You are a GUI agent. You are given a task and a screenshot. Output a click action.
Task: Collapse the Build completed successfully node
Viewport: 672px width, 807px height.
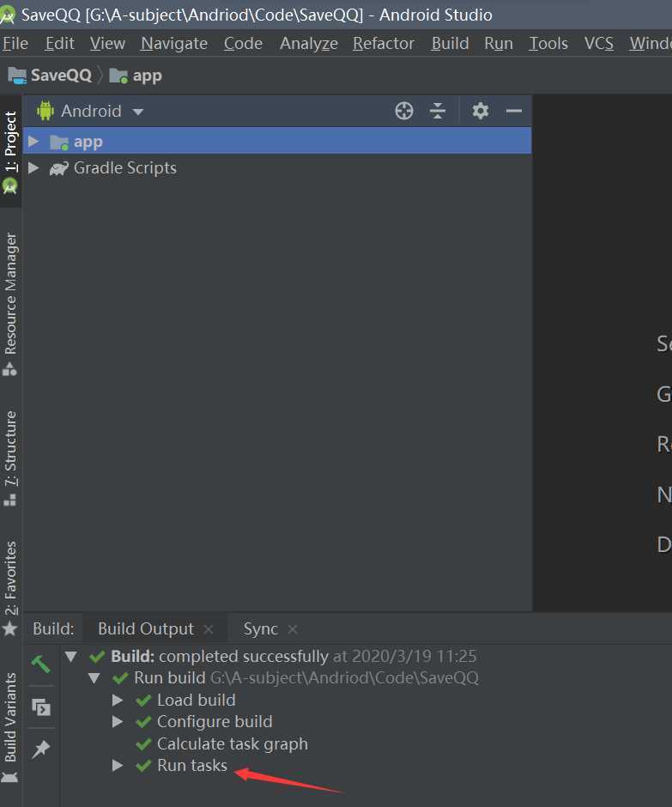pyautogui.click(x=71, y=656)
